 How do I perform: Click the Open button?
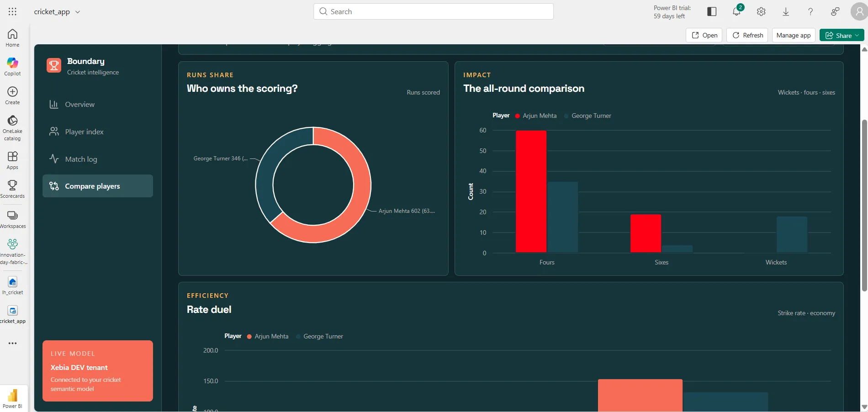point(704,35)
